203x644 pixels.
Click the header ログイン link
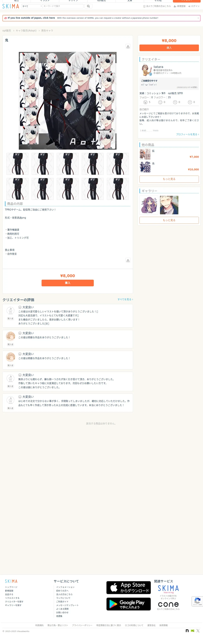(194, 6)
